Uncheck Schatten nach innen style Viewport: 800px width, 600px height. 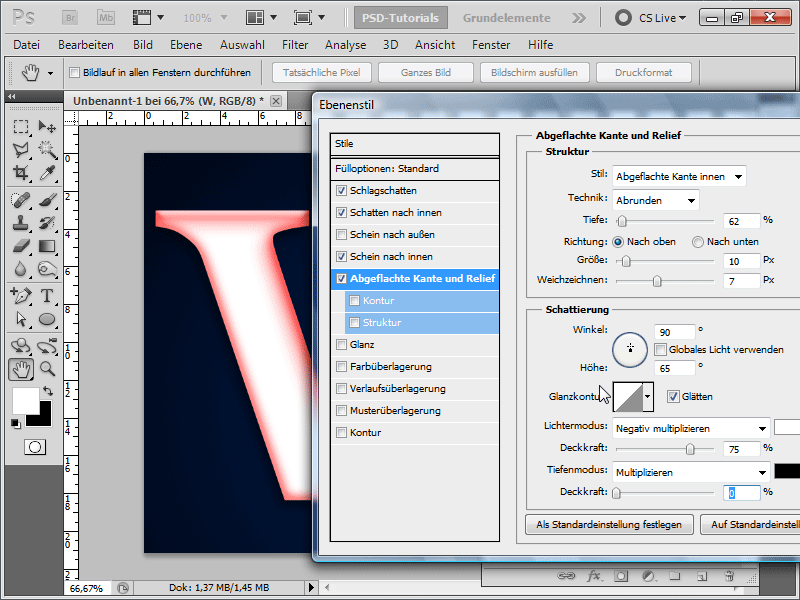click(341, 213)
